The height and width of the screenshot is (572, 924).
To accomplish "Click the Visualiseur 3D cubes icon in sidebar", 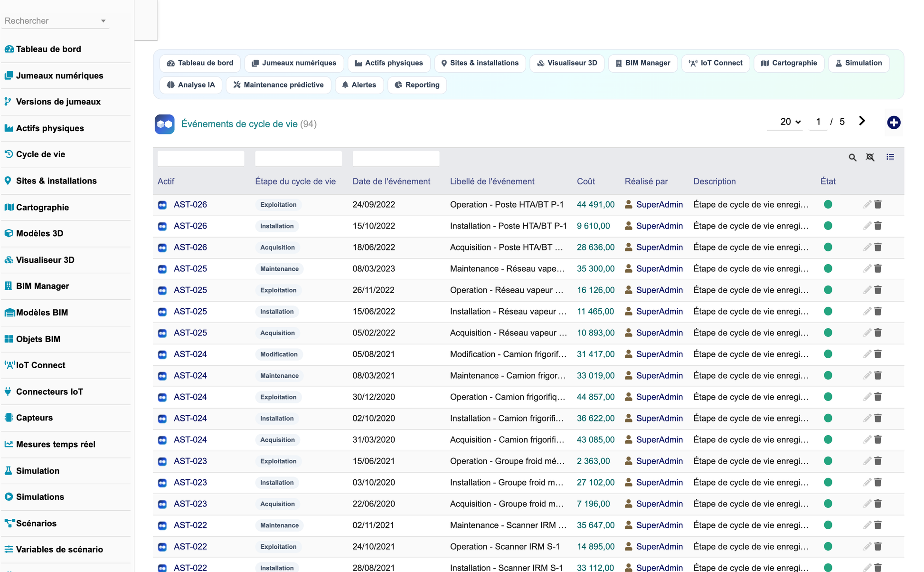I will coord(9,260).
